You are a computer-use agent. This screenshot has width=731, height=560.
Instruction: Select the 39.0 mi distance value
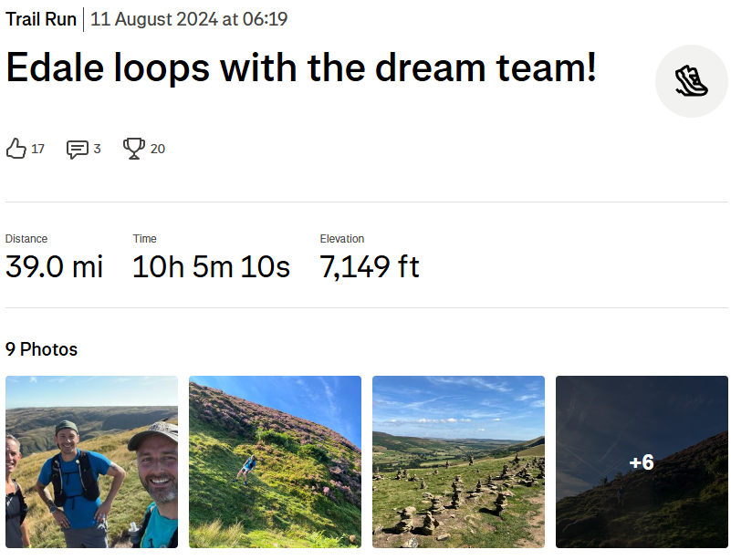point(54,267)
